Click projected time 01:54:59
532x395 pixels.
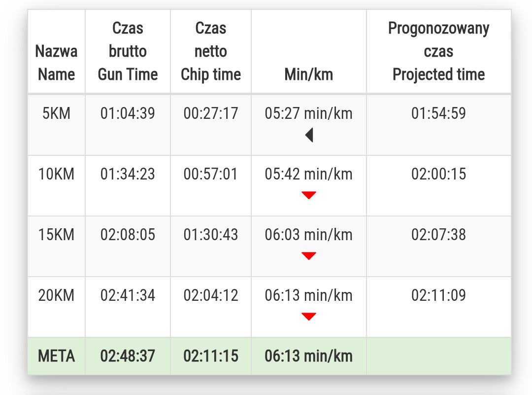pos(438,113)
